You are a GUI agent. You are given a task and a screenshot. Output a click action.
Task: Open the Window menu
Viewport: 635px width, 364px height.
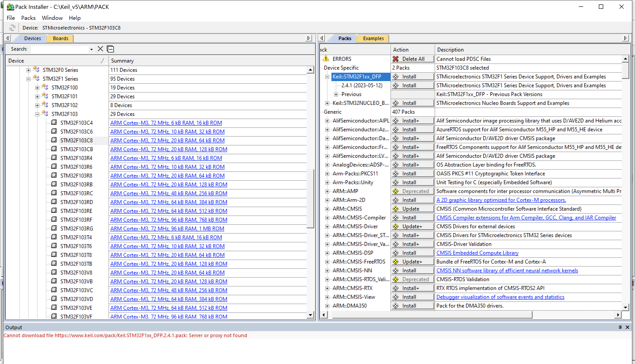coord(52,18)
